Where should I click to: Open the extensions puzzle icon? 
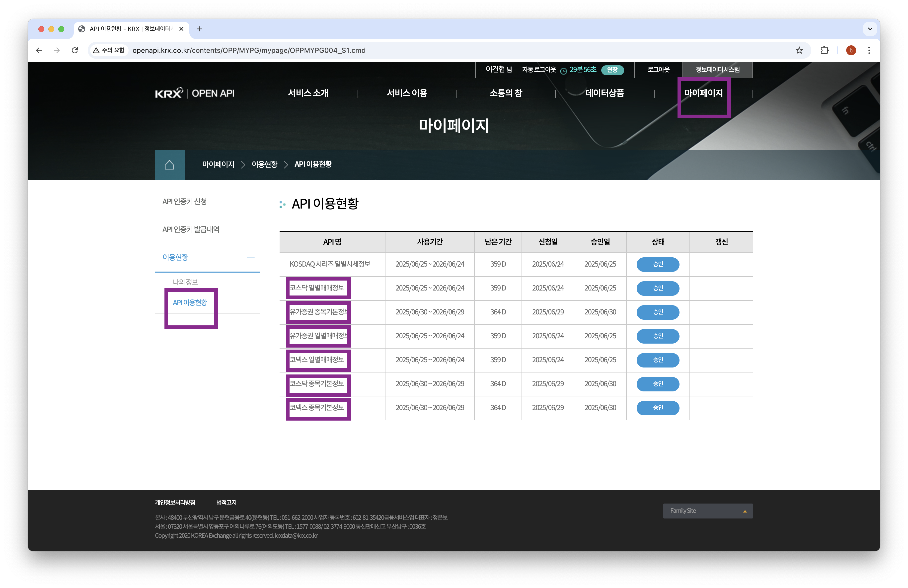click(825, 50)
